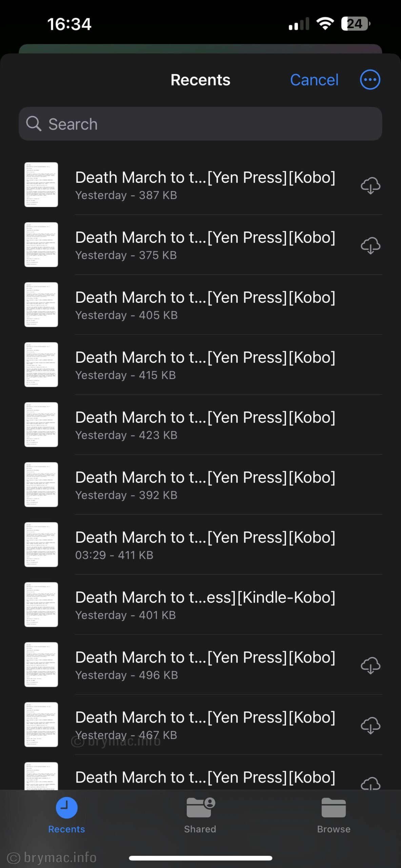Open the 405 KB Death March file
This screenshot has height=868, width=401.
coord(205,304)
